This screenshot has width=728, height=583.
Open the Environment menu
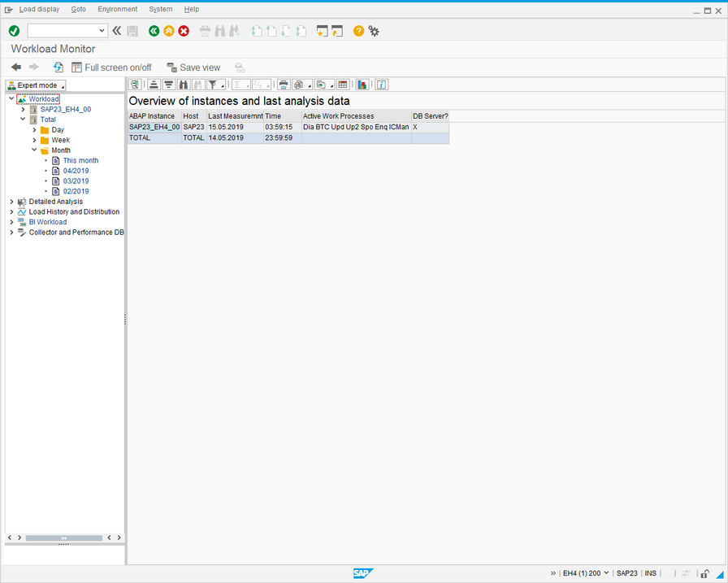pos(117,9)
